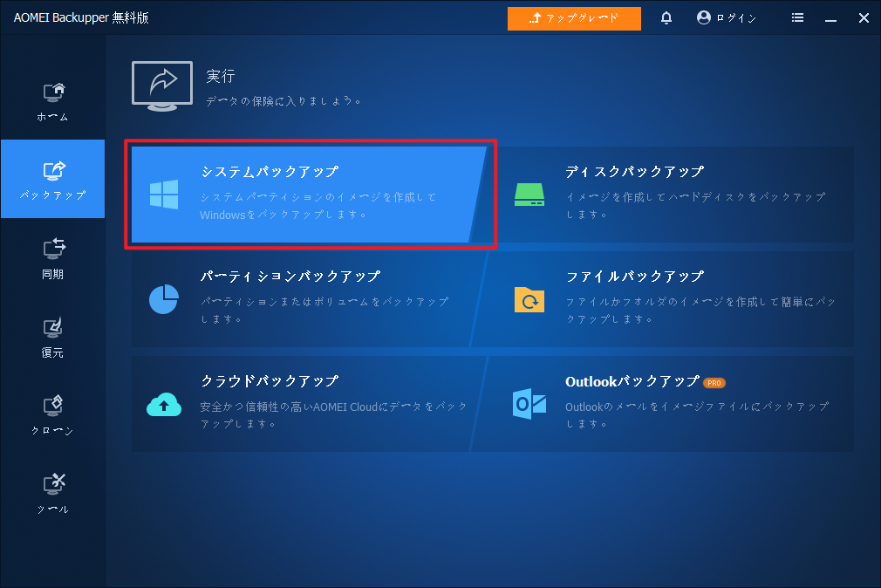The image size is (881, 588).
Task: Click the ログイン user account icon
Action: click(703, 18)
